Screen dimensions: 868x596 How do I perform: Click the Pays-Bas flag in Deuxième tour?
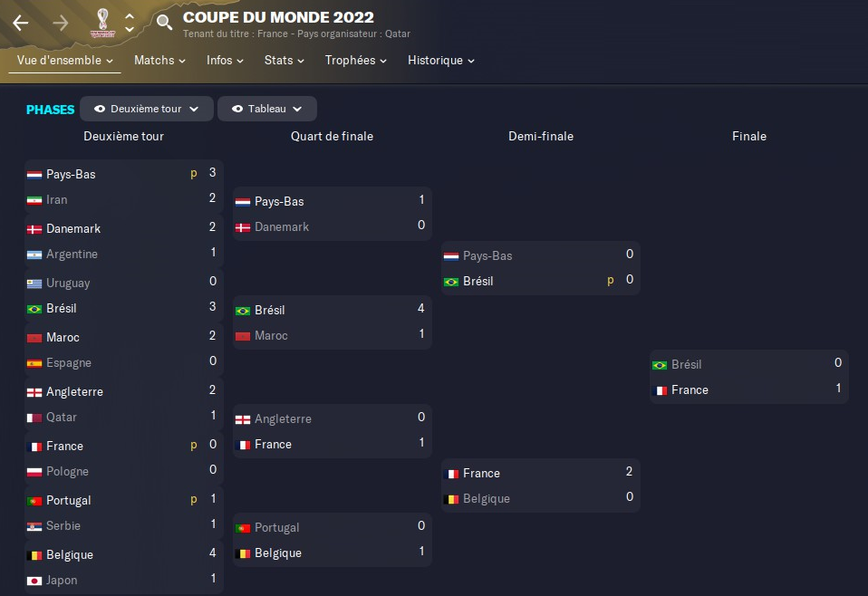[34, 175]
